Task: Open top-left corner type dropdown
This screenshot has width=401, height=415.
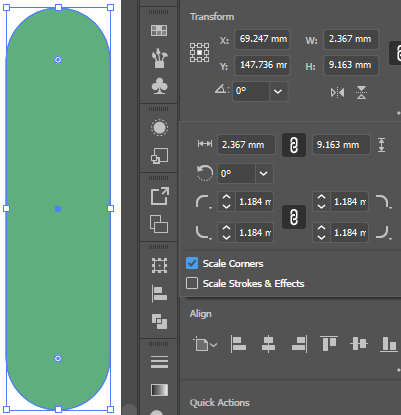Action: (203, 202)
